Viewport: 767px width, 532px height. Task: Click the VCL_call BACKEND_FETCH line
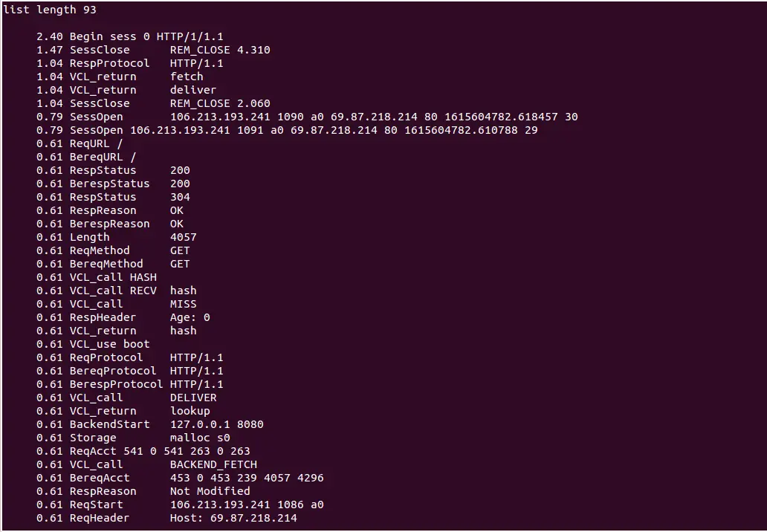(146, 464)
